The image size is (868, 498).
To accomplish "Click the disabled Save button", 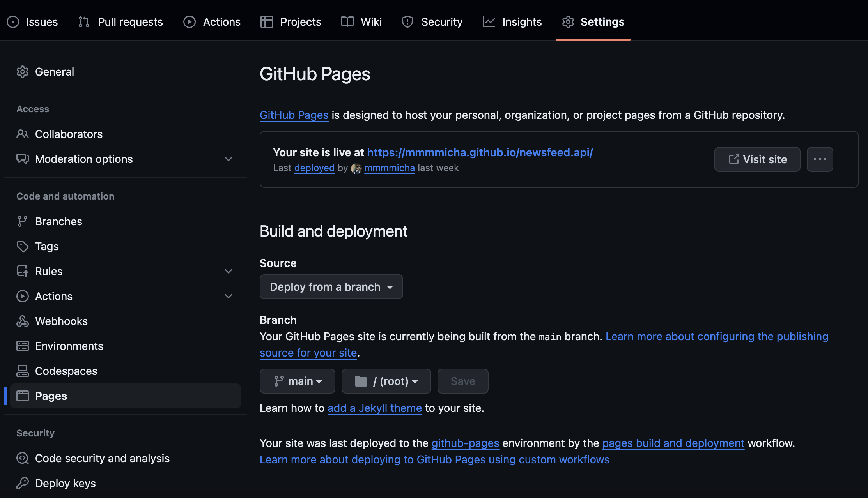I will [x=463, y=381].
